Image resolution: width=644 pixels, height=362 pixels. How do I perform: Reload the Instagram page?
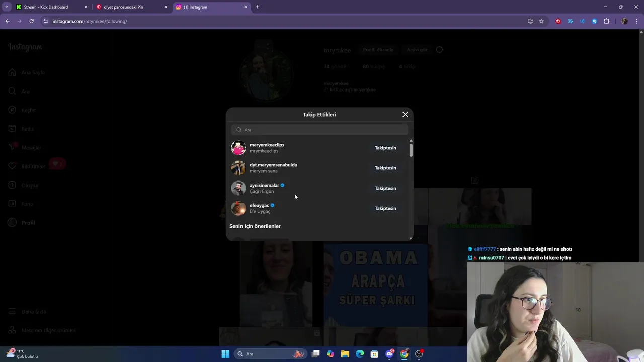[x=31, y=21]
